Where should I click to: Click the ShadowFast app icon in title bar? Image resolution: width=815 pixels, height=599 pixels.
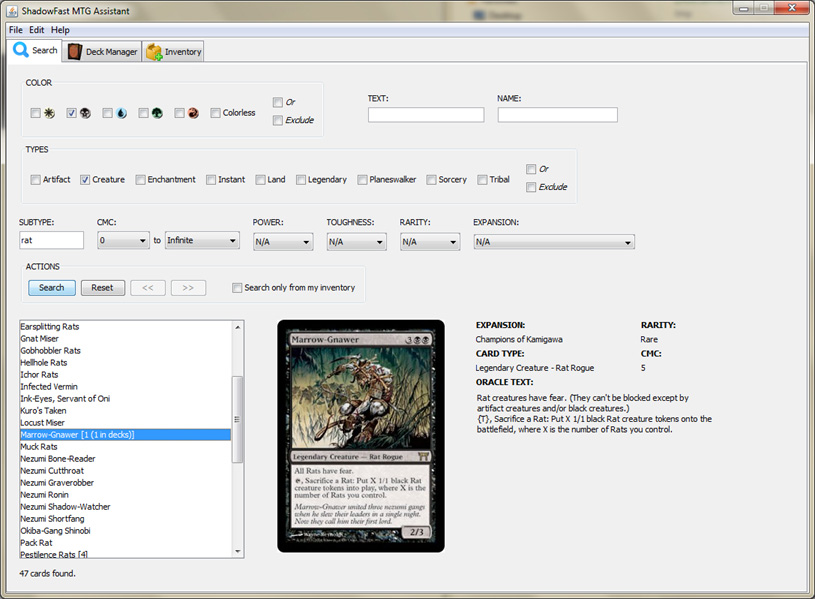point(12,11)
